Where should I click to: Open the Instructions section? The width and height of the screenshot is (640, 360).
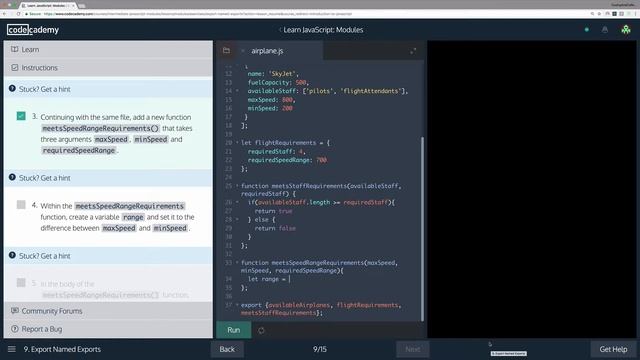pos(108,67)
